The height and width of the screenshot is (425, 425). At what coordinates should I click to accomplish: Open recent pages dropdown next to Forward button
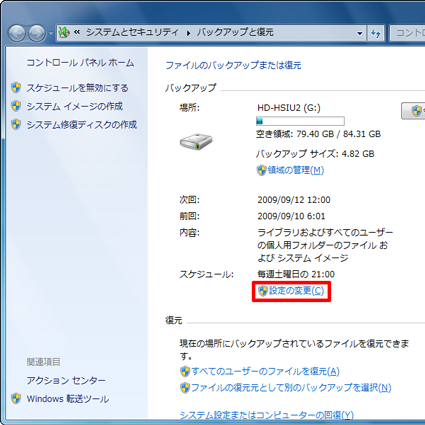click(51, 33)
